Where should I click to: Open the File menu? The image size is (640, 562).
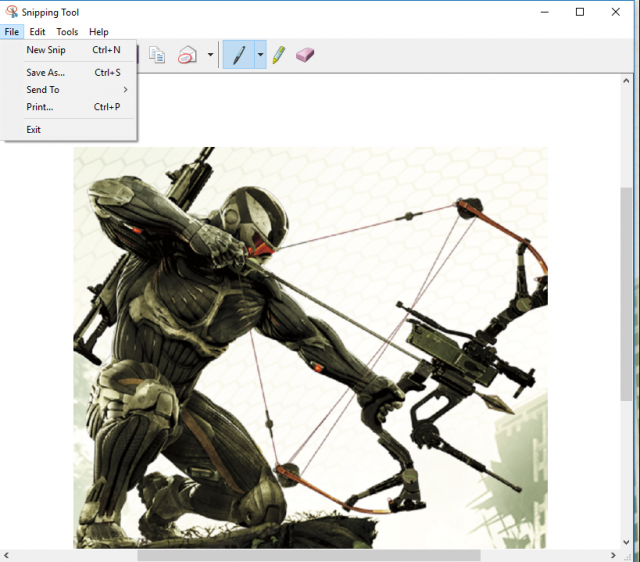pyautogui.click(x=12, y=32)
